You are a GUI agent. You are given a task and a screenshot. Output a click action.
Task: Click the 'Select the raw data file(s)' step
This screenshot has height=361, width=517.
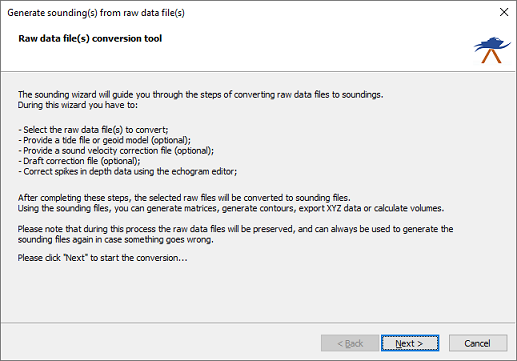(93, 130)
